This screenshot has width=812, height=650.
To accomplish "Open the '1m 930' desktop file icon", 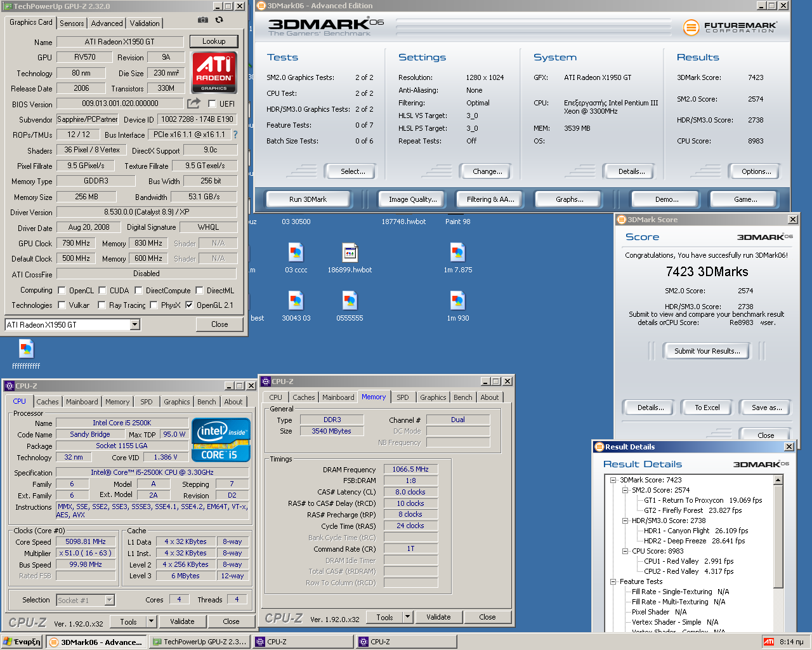I will 457,301.
